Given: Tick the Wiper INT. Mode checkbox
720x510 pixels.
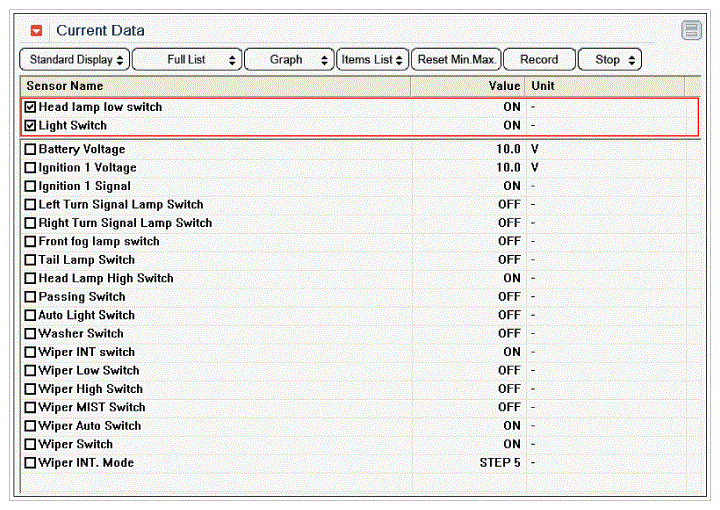Looking at the screenshot, I should (30, 463).
